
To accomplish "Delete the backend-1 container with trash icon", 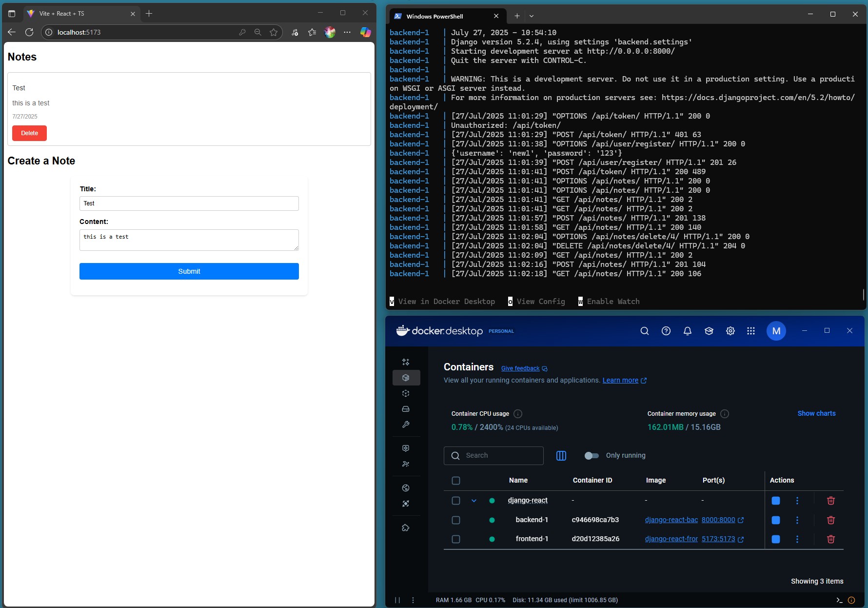I will tap(830, 520).
